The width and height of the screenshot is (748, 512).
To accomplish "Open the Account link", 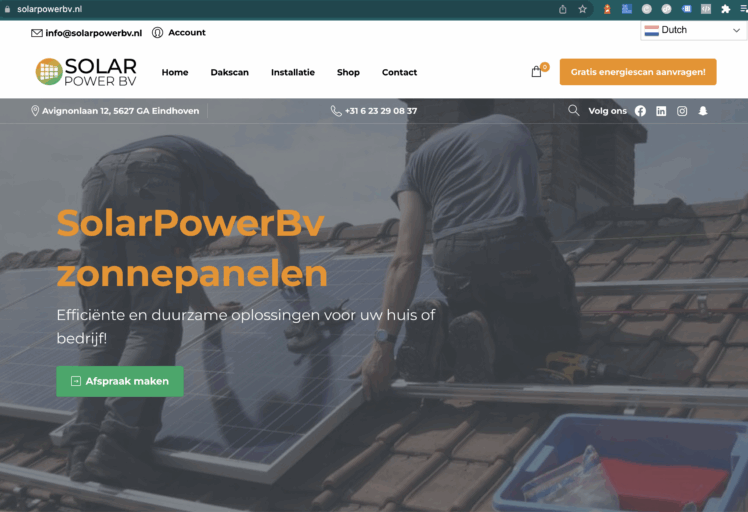I will (x=179, y=32).
